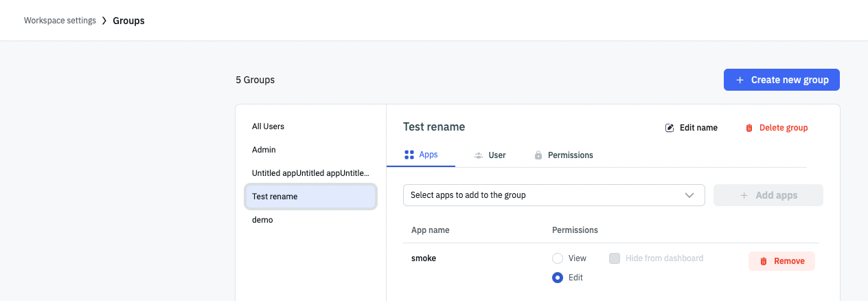868x301 pixels.
Task: Go to Workspace settings breadcrumb
Action: click(60, 21)
